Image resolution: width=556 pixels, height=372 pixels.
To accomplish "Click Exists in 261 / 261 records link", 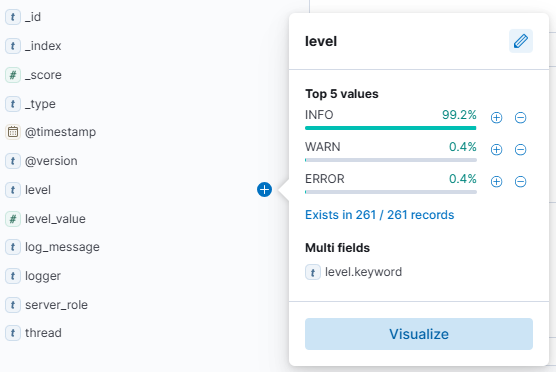I will pyautogui.click(x=379, y=215).
